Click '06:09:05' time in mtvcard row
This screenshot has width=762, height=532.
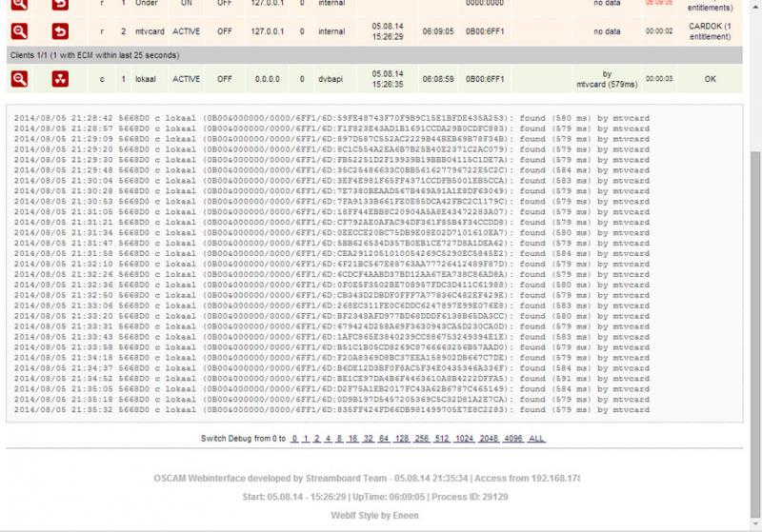click(438, 31)
